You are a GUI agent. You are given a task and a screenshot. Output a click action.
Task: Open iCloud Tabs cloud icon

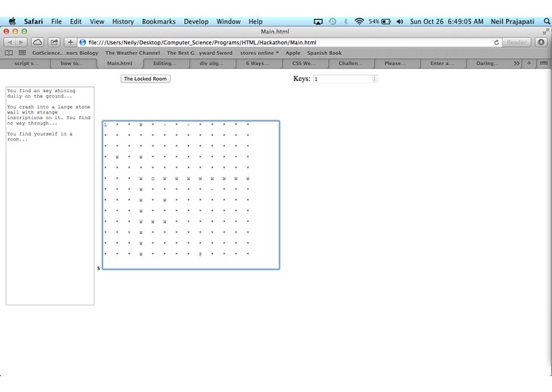tap(37, 42)
